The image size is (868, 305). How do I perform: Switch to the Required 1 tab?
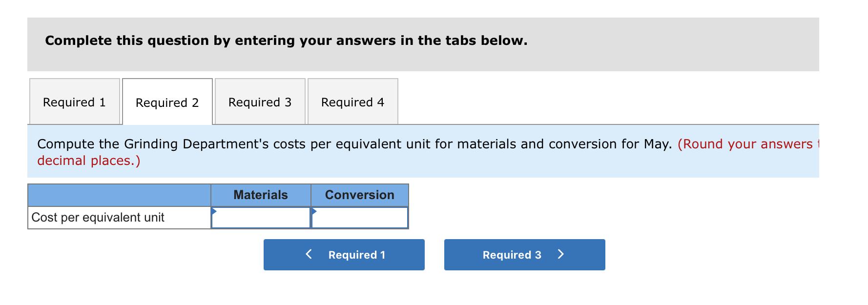[74, 102]
